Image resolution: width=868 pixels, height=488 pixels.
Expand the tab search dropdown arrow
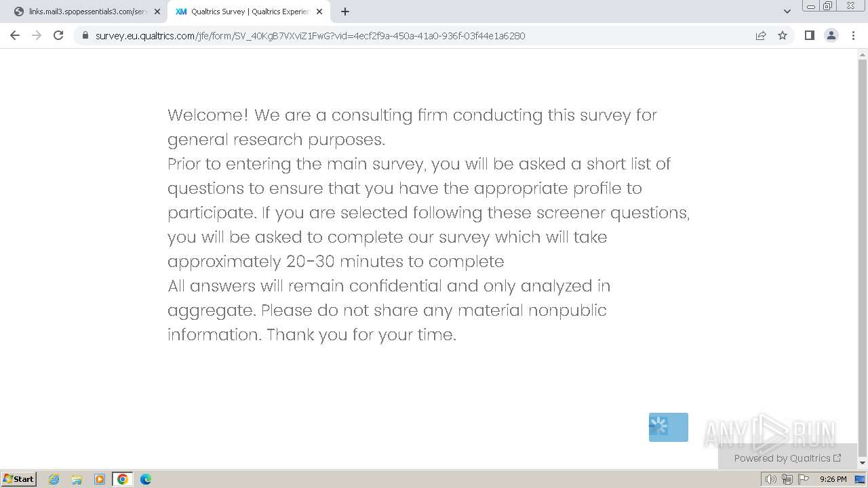pyautogui.click(x=787, y=12)
